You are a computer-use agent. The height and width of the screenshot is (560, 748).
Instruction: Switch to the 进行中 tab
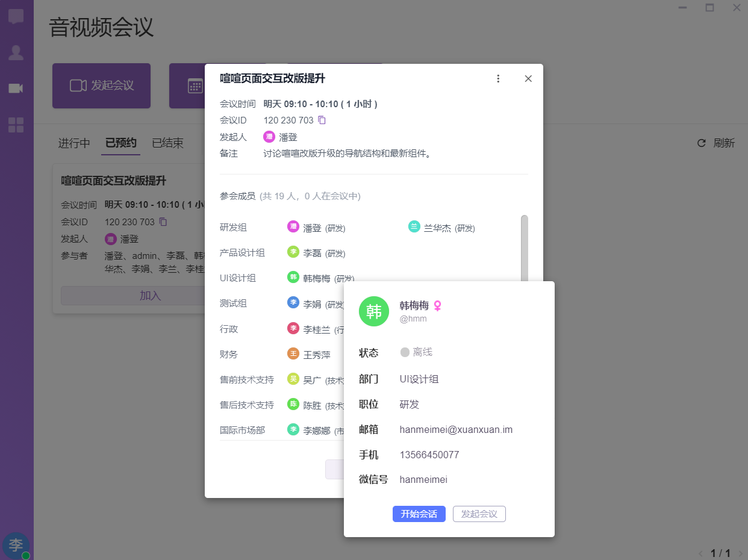tap(74, 143)
